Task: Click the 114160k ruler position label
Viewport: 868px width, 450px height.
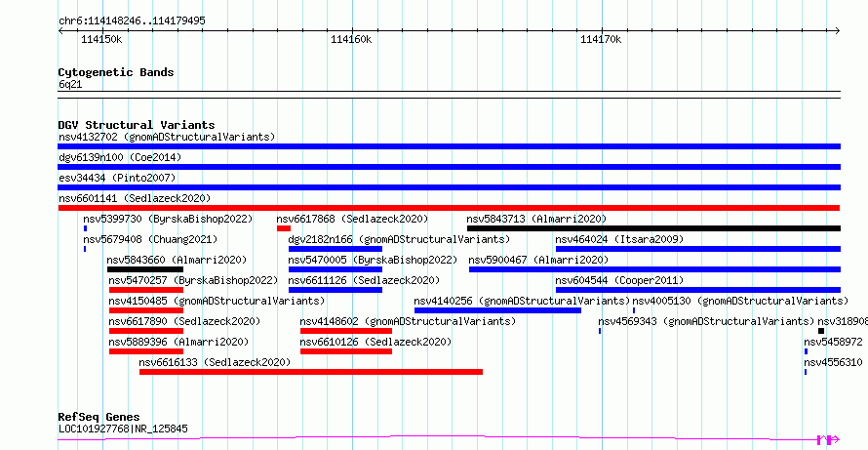Action: coord(351,39)
